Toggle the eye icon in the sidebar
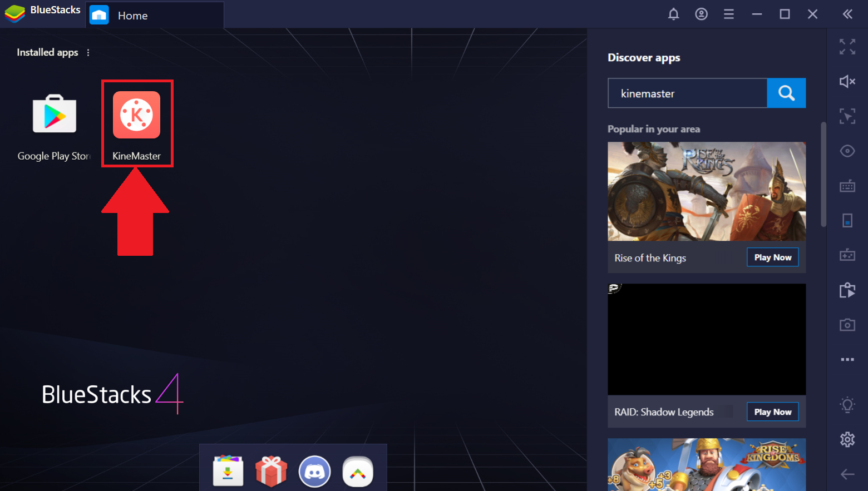The width and height of the screenshot is (868, 491). (847, 151)
